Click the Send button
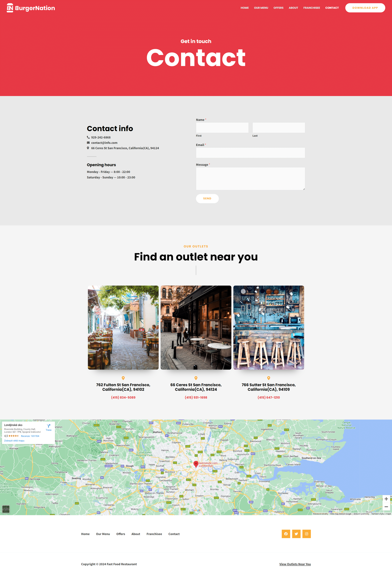The image size is (392, 576). click(x=207, y=198)
